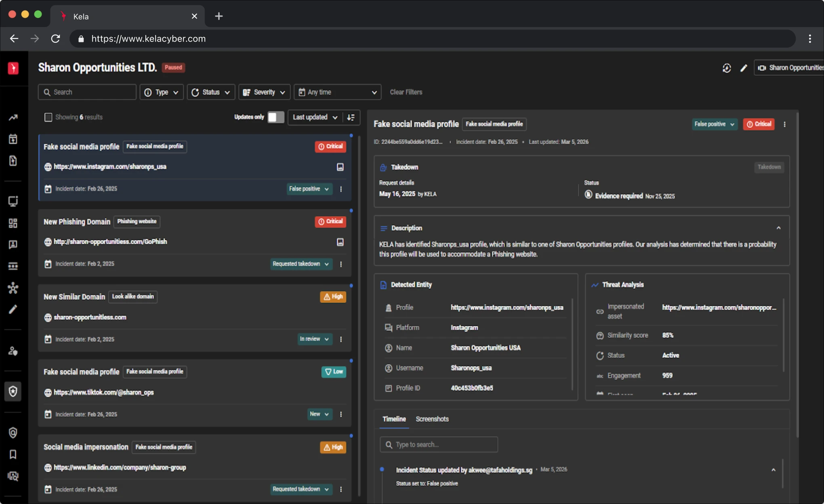
Task: Click the history clock icon in header
Action: tap(727, 68)
